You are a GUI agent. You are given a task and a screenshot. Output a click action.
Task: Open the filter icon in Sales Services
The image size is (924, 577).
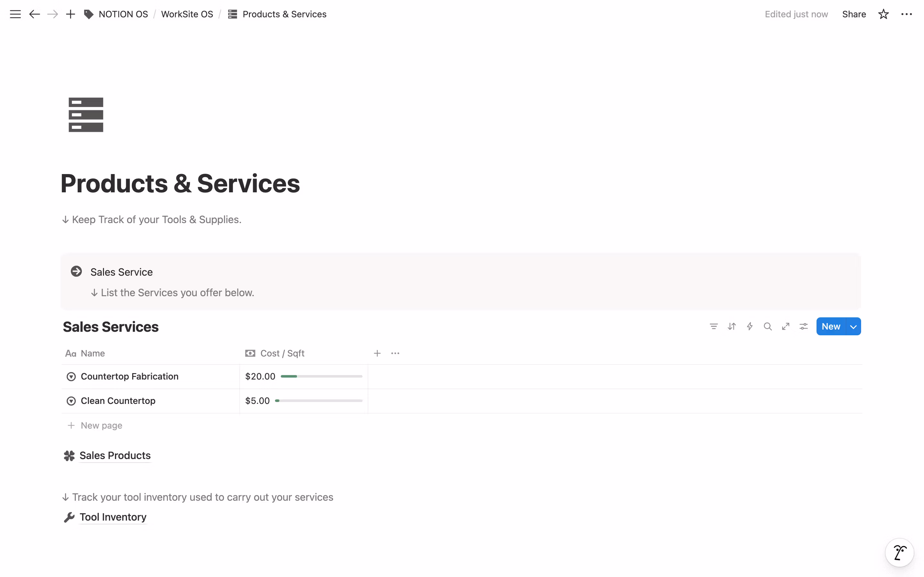pos(713,326)
